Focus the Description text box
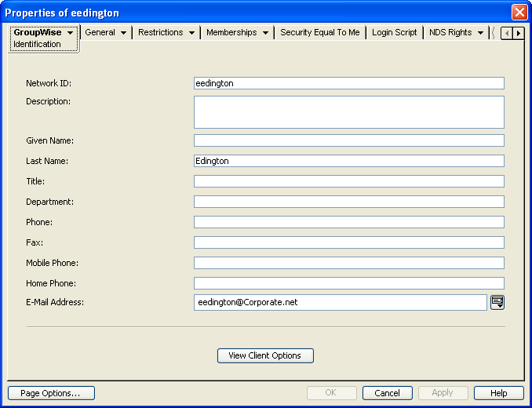Screen dimensions: 532x408 pyautogui.click(x=348, y=111)
